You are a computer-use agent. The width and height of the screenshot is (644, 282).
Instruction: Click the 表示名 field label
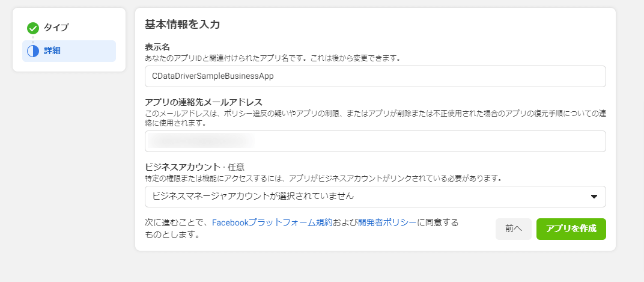(157, 47)
